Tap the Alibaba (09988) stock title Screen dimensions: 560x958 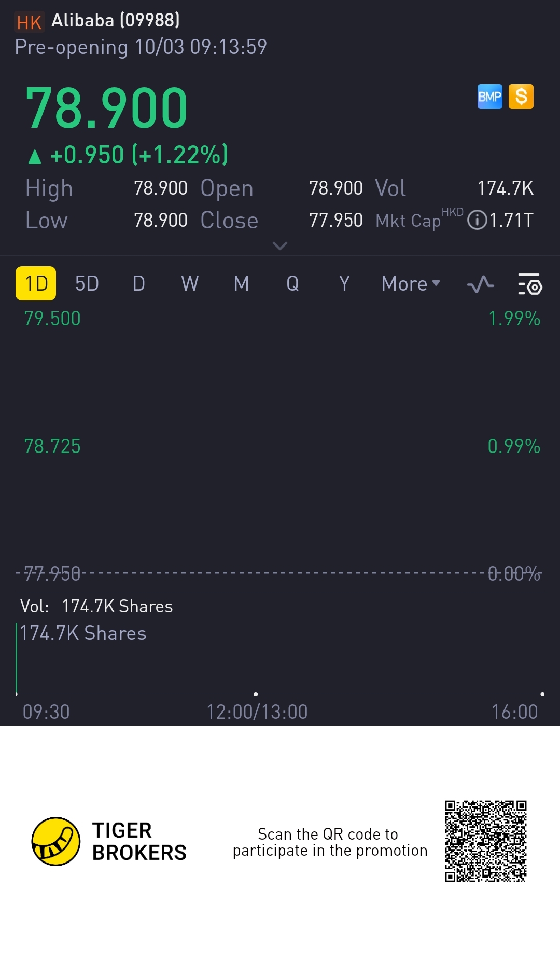point(116,20)
